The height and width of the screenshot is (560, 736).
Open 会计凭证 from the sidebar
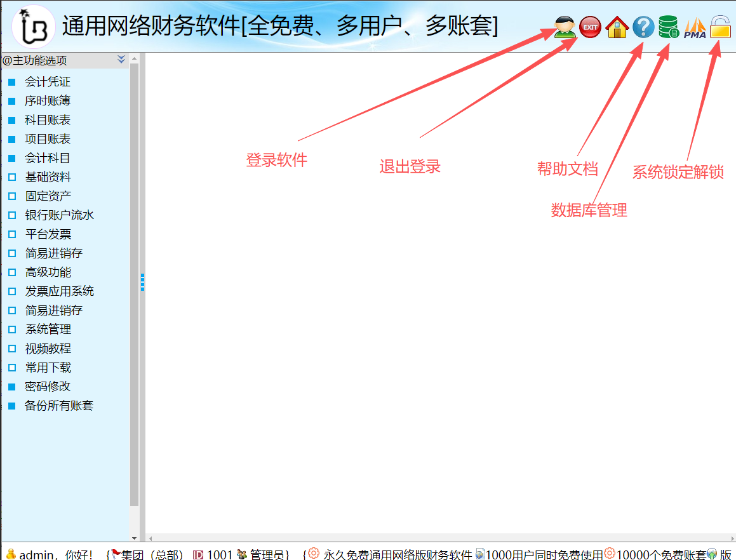[x=48, y=82]
